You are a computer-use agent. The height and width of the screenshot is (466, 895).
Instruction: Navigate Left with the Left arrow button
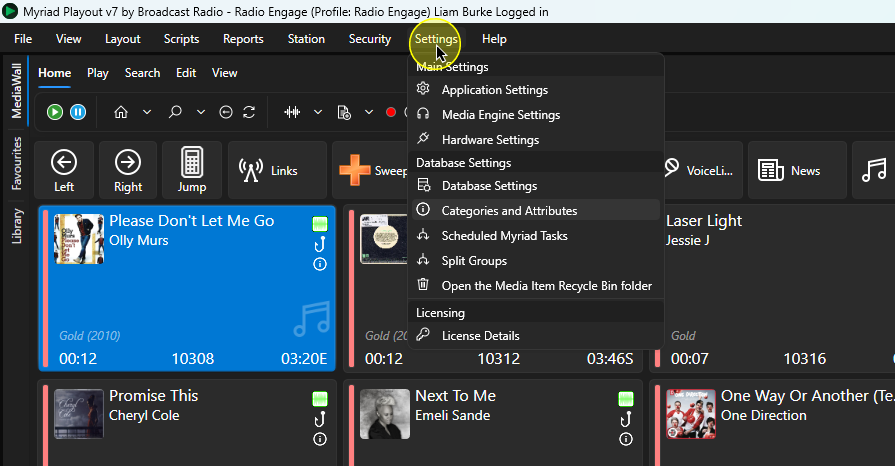tap(64, 170)
